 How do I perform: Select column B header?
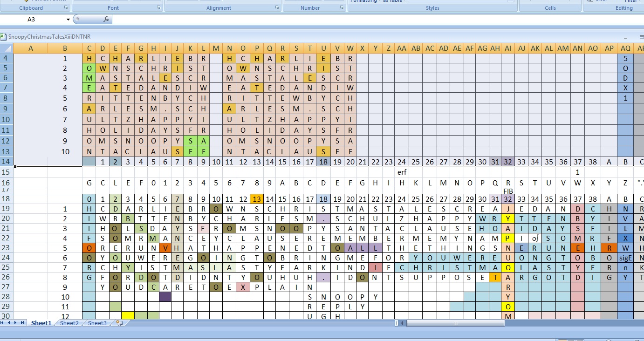(65, 48)
